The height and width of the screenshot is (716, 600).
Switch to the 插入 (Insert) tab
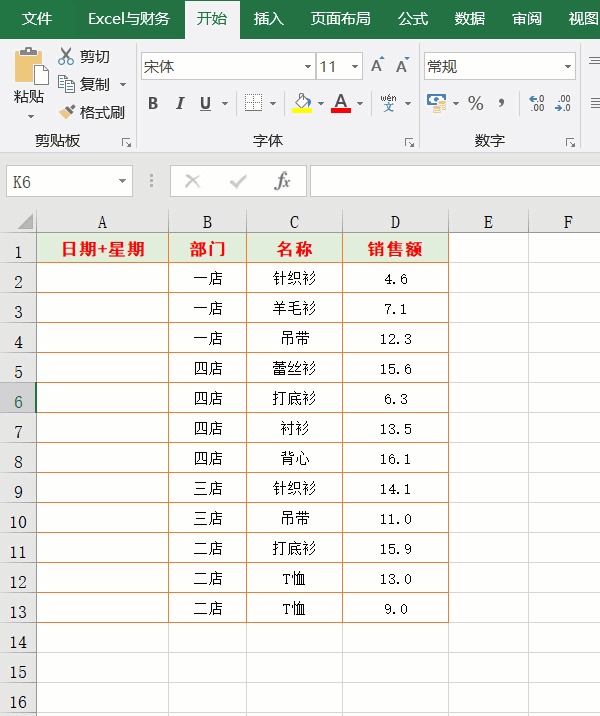(268, 19)
